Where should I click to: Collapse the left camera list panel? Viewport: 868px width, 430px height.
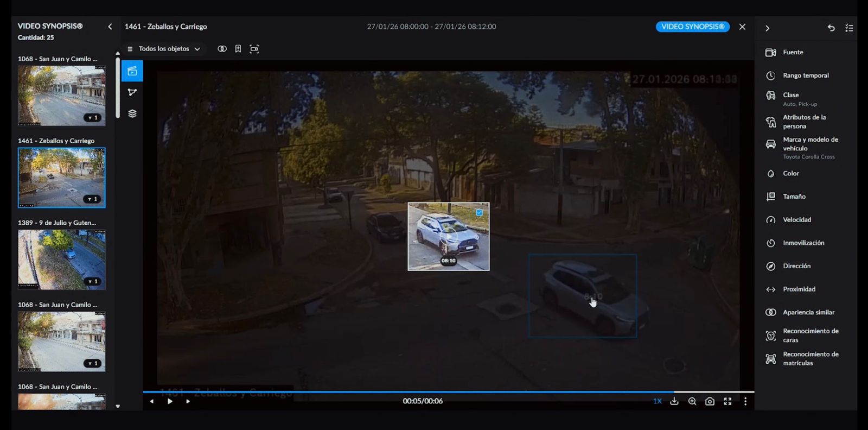coord(110,27)
